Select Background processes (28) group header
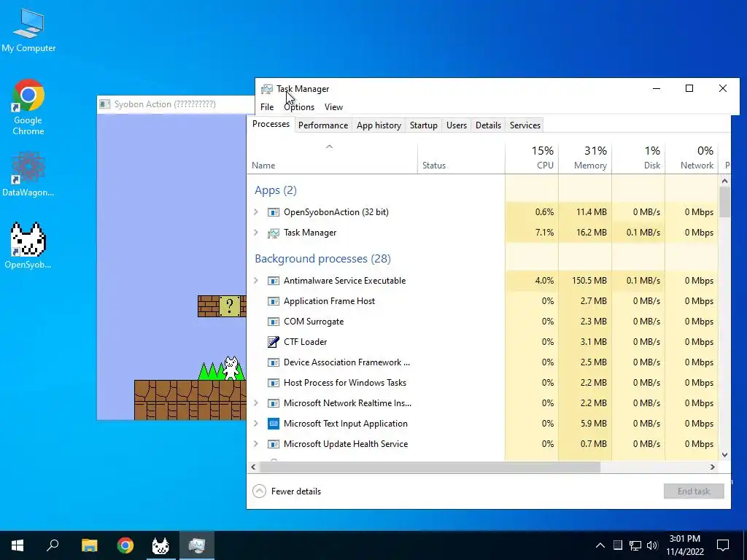The width and height of the screenshot is (747, 560). coord(322,259)
